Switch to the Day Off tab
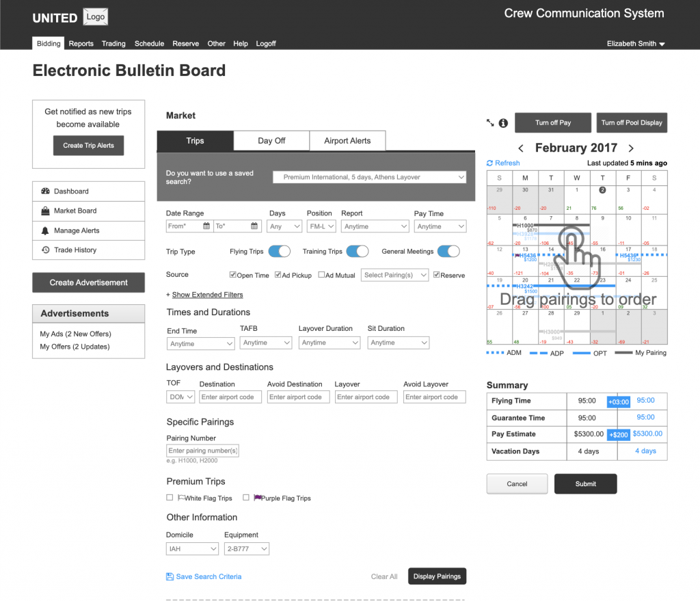This screenshot has width=700, height=601. (x=271, y=141)
